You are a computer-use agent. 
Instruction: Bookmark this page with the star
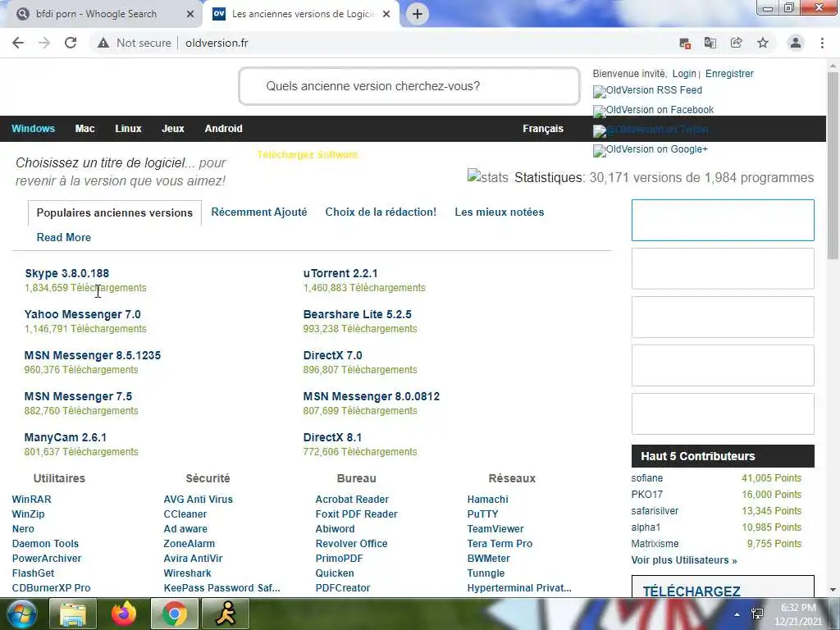click(763, 43)
